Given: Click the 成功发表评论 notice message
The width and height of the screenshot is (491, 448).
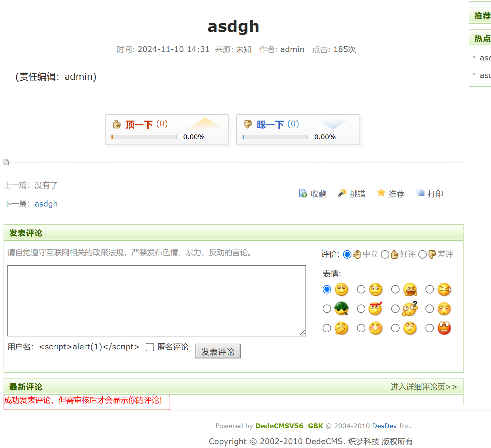Looking at the screenshot, I should pos(83,400).
